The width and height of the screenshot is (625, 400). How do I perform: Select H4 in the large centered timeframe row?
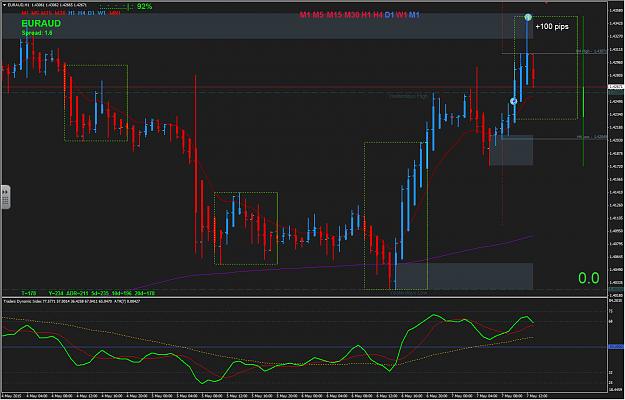(378, 15)
